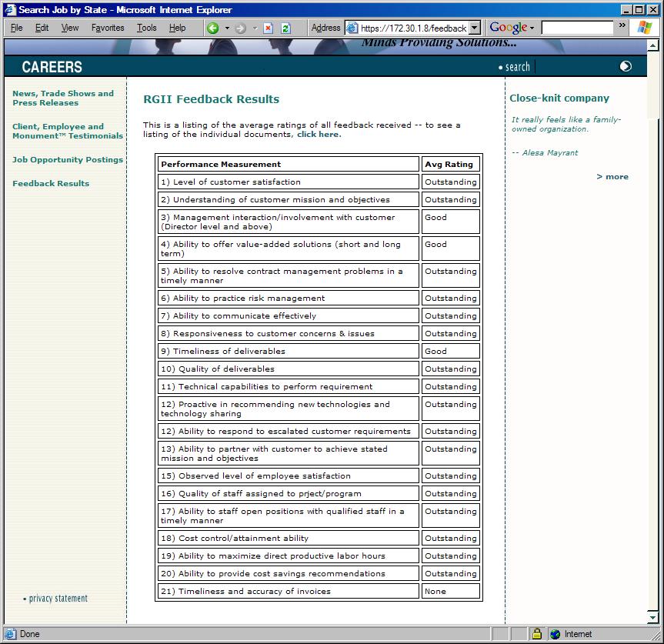Screen dimensions: 664x644
Task: Follow the 'click here' link for individual documents
Action: click(319, 135)
